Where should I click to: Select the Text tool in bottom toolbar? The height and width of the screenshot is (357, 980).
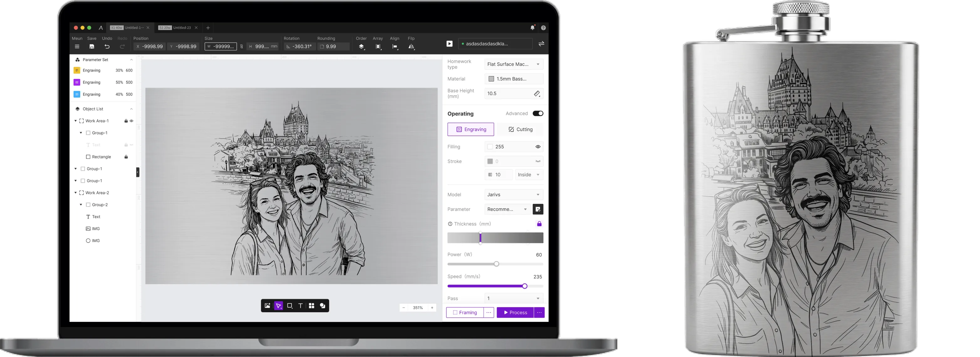point(301,306)
